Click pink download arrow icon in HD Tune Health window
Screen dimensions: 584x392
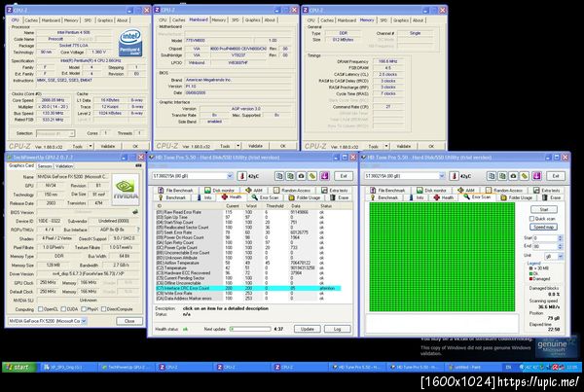click(x=324, y=176)
